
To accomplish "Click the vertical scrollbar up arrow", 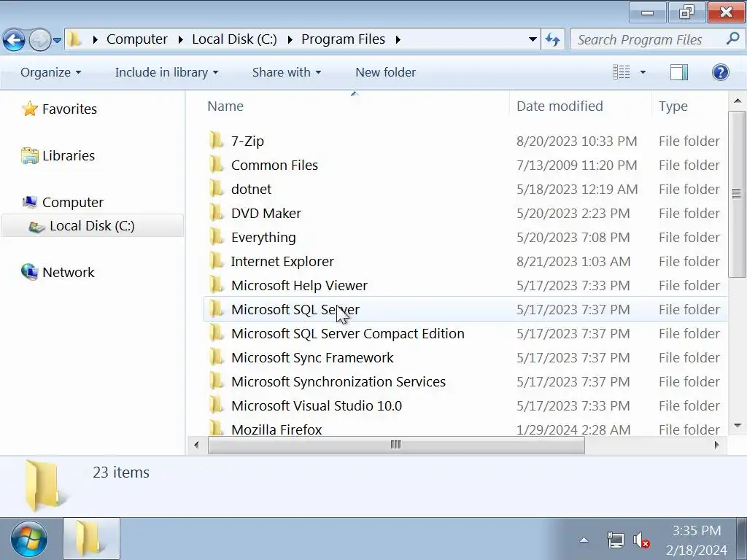I will (737, 101).
